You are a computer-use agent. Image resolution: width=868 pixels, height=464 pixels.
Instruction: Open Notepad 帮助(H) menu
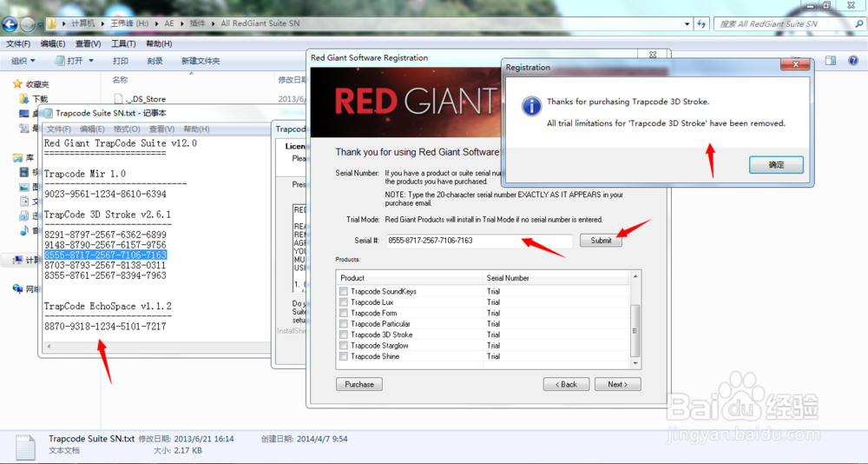(x=196, y=129)
